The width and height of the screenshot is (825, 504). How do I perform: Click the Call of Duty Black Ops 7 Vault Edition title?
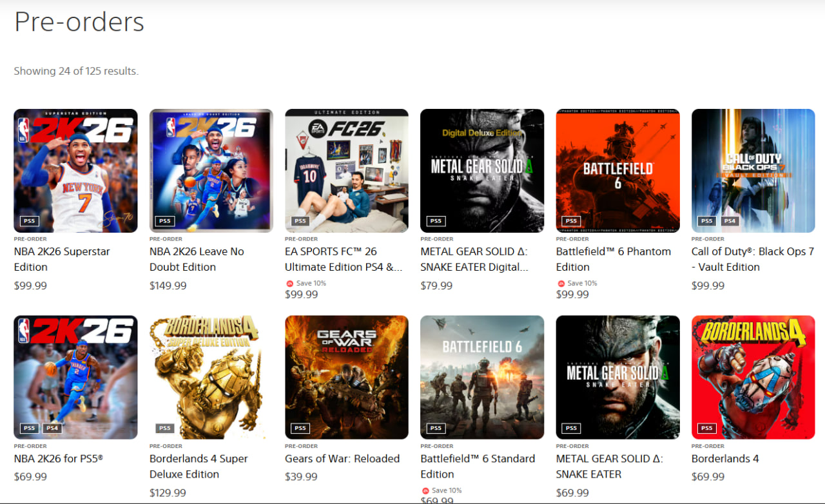pyautogui.click(x=753, y=259)
